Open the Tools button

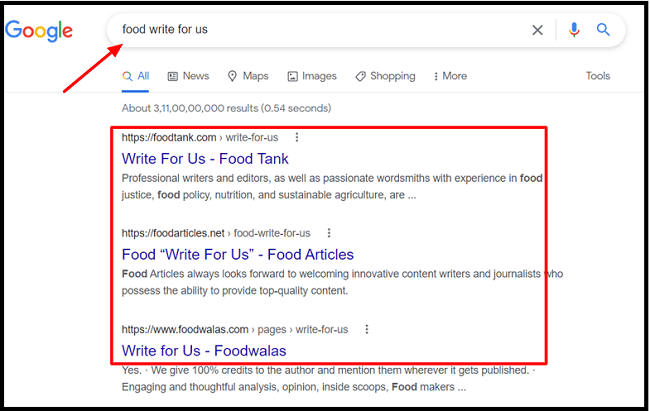pyautogui.click(x=598, y=76)
